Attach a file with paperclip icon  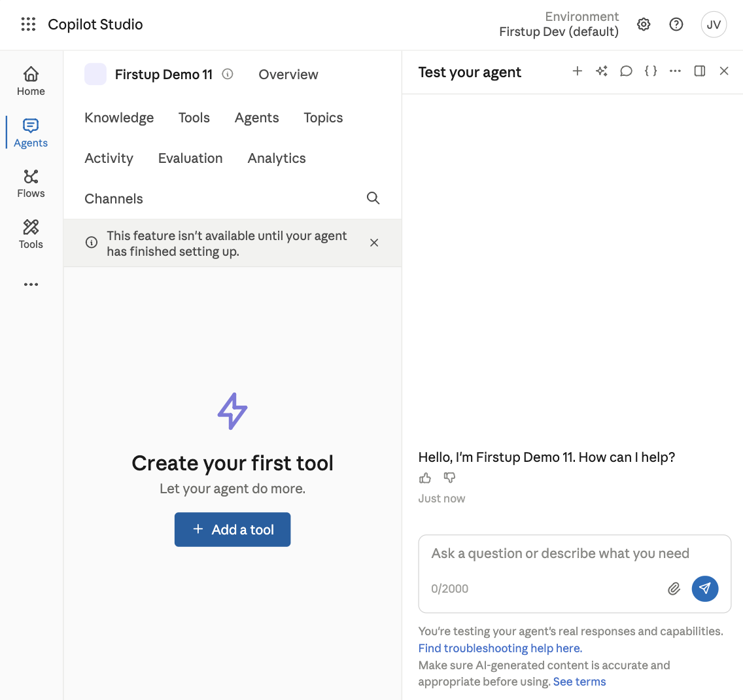click(674, 589)
